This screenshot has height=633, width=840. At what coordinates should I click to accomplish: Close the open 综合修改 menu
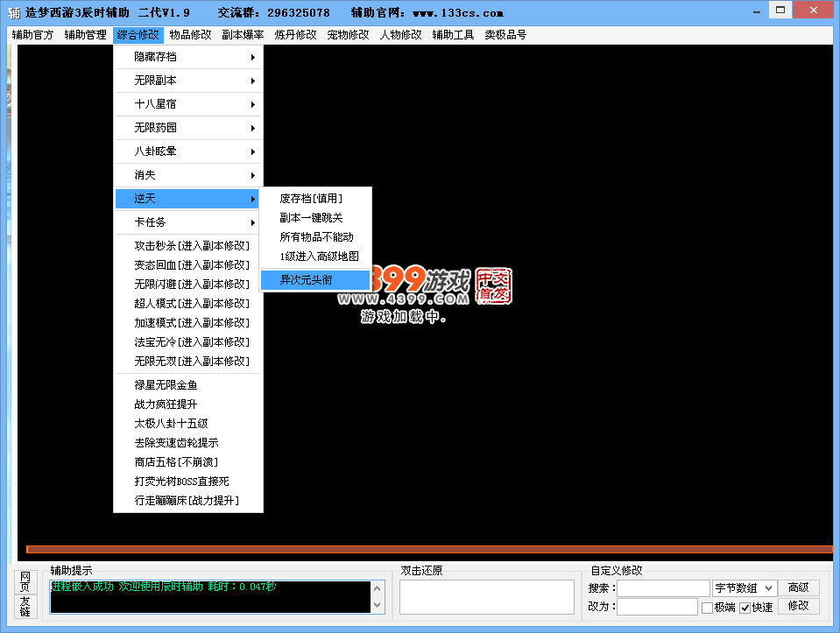(138, 35)
